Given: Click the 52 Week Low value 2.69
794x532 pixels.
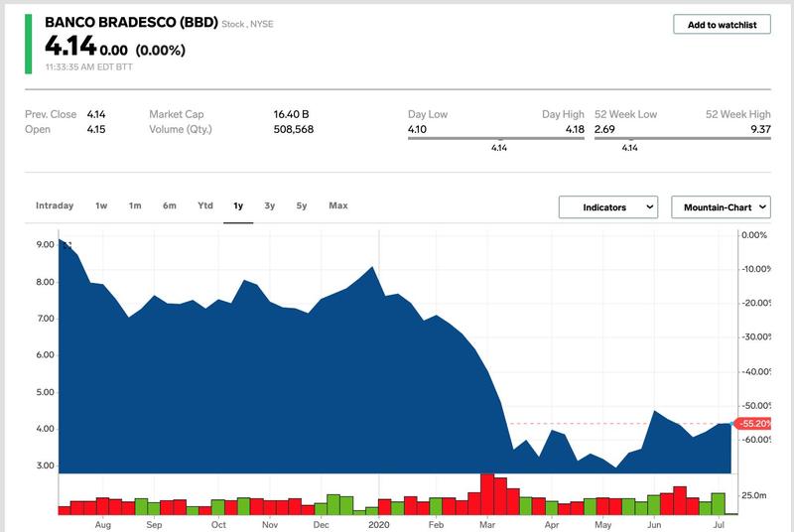Looking at the screenshot, I should [x=604, y=130].
